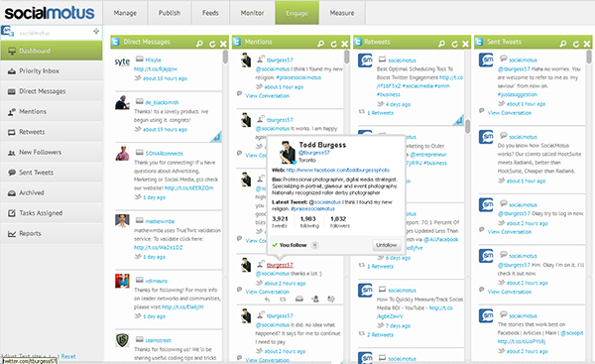Refresh the Sent Tweets column
The image size is (595, 364).
(575, 44)
